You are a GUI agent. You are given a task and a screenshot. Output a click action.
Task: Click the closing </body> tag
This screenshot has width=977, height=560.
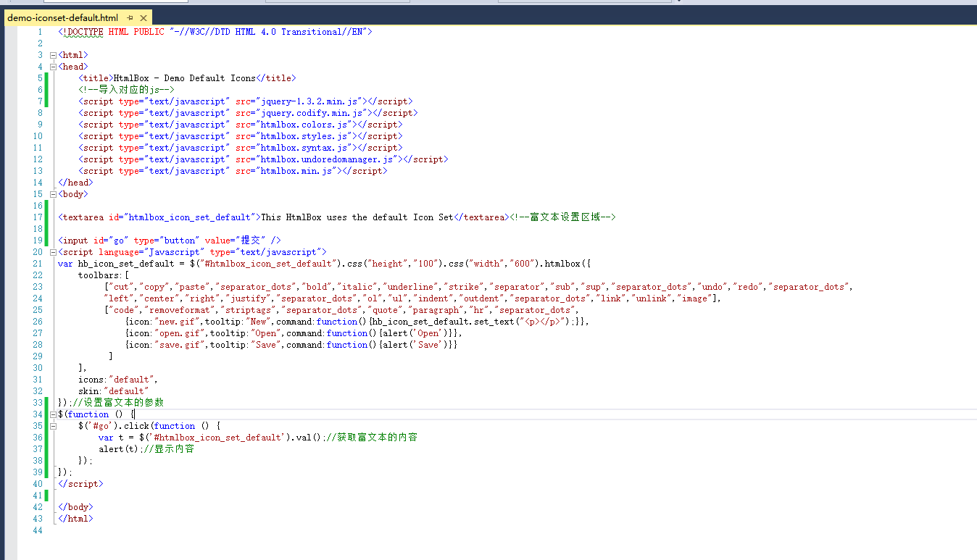click(75, 507)
